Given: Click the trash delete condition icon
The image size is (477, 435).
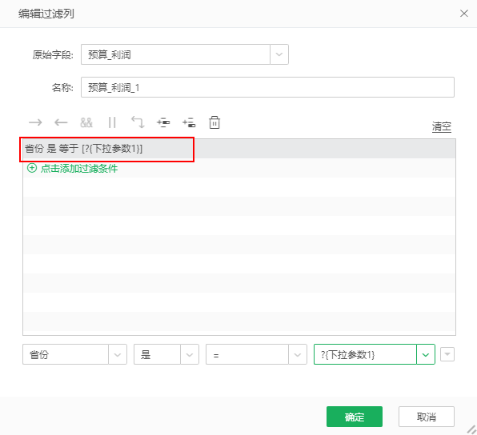Looking at the screenshot, I should coord(214,123).
